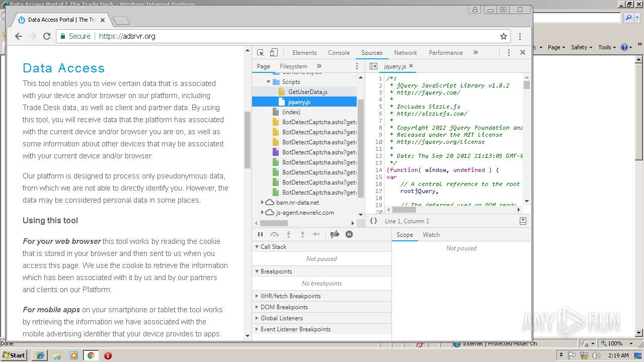
Task: Show more DevTools panel tabs
Action: (x=475, y=52)
